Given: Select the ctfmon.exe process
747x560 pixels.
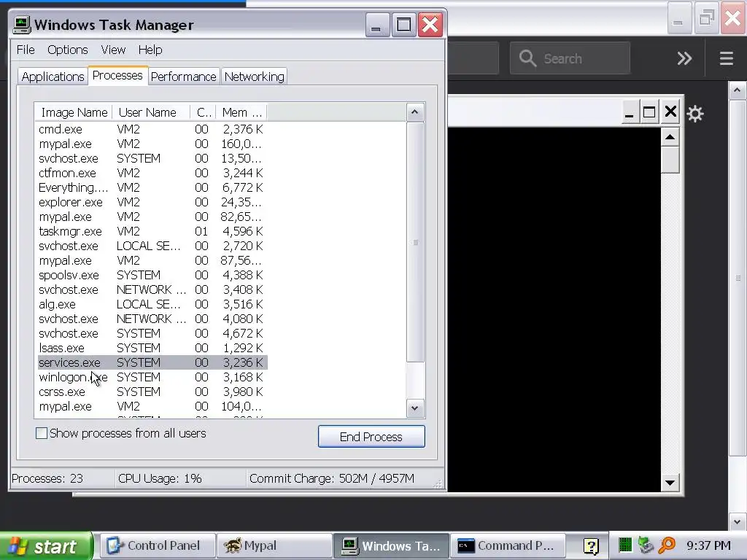Looking at the screenshot, I should click(152, 174).
